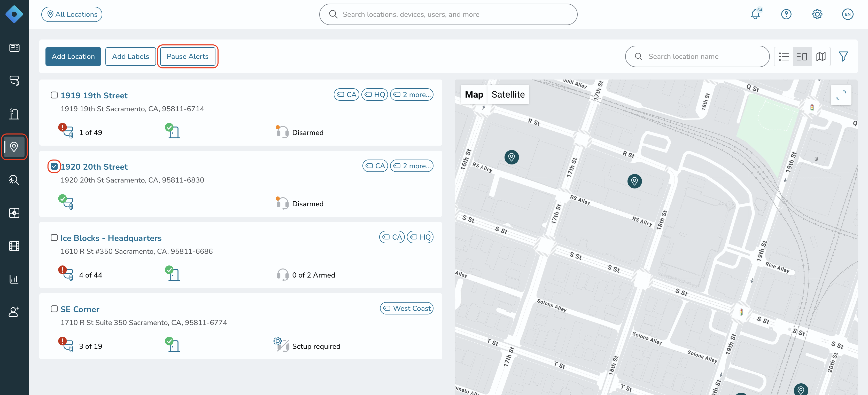Click camera alert icon for Ice Blocks - Headquarters
The width and height of the screenshot is (868, 395).
[66, 273]
